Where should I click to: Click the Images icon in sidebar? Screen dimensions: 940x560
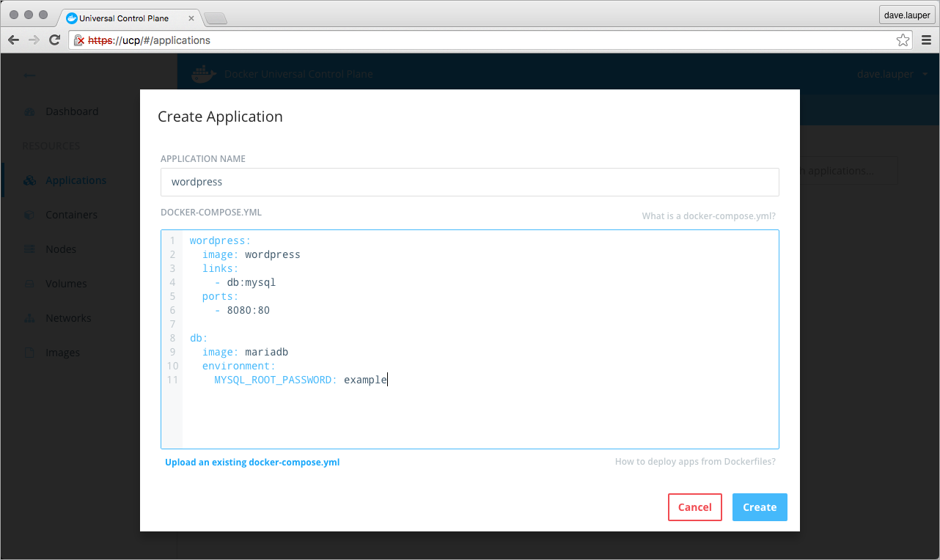29,353
